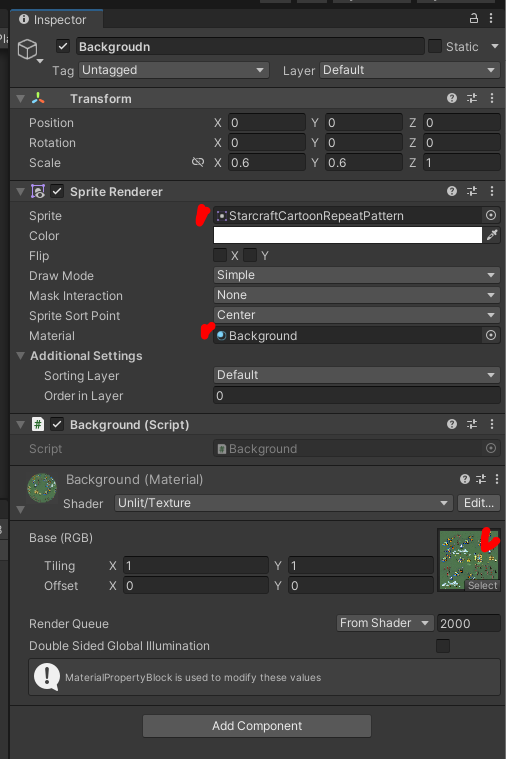Open Sprite Renderer options menu

tap(491, 191)
